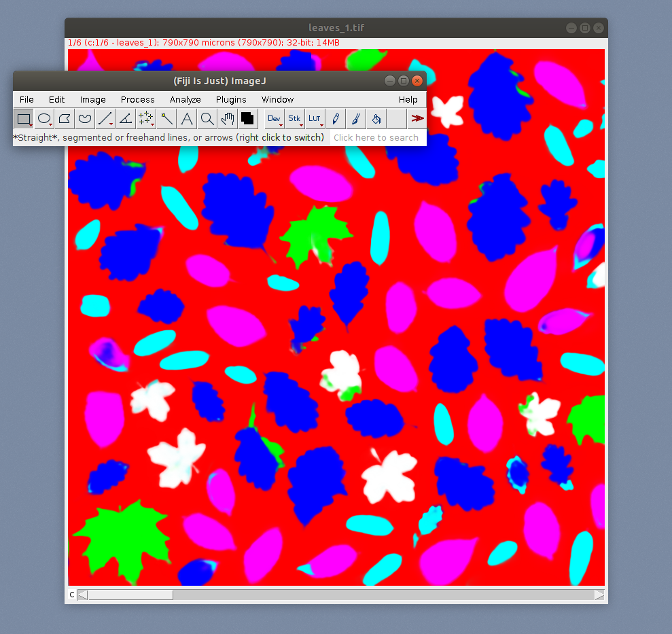Select the Wand tracing tool
Viewport: 672px width, 634px height.
[166, 118]
